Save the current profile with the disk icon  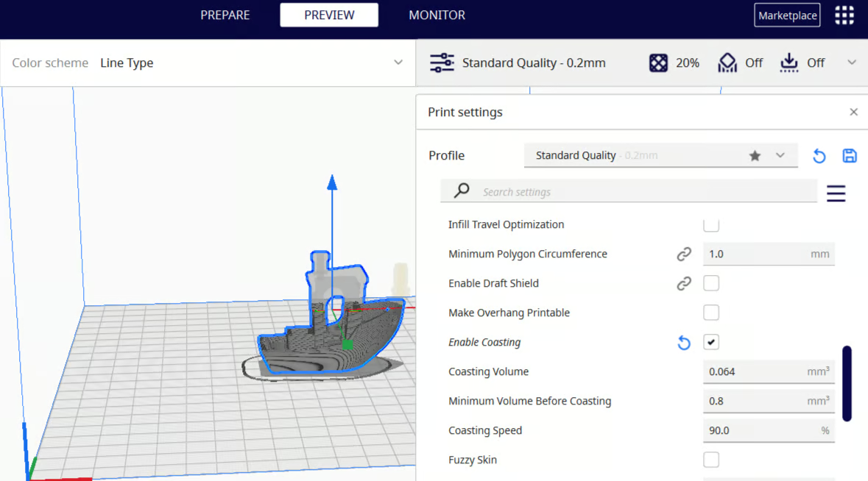[x=849, y=155]
